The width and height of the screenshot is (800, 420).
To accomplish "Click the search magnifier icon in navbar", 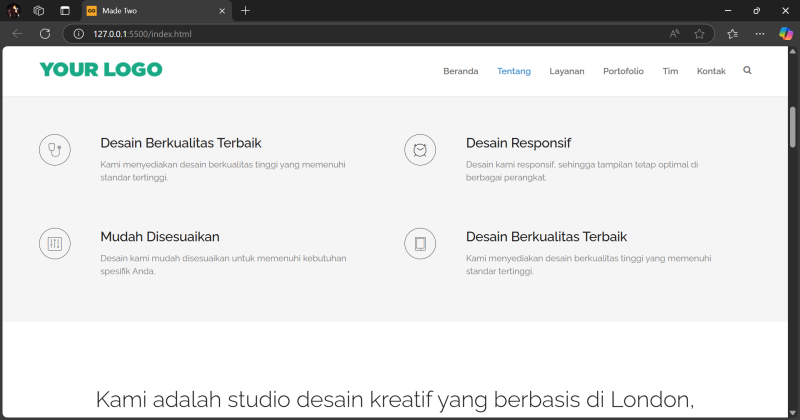I will (x=747, y=71).
